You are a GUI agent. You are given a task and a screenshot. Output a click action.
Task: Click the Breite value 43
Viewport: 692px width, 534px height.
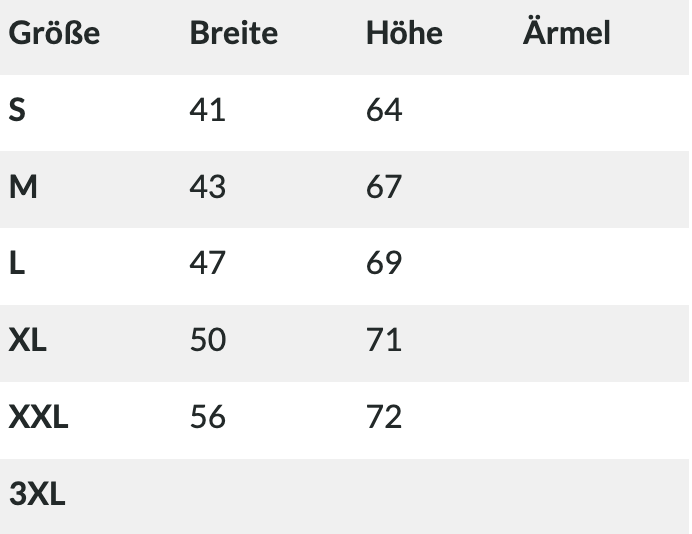[x=207, y=187]
